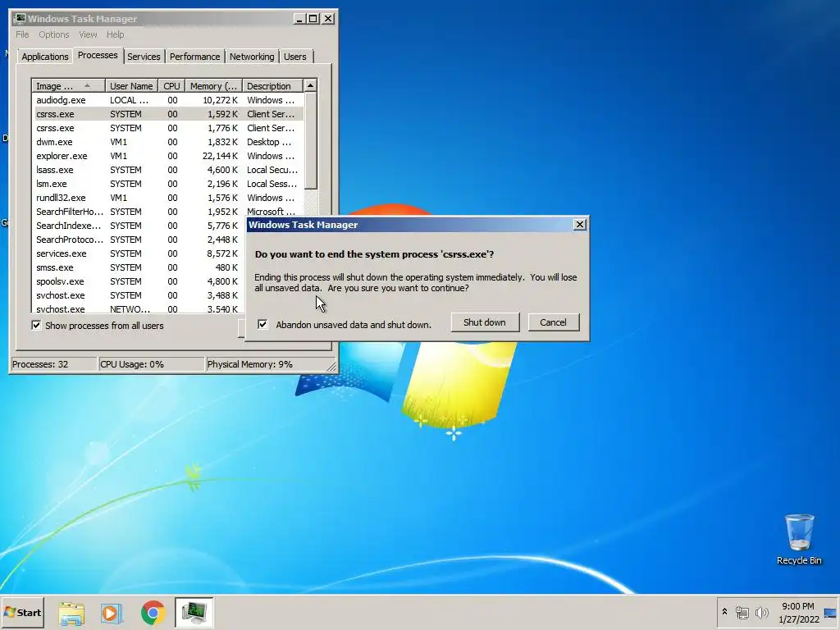Viewport: 840px width, 630px height.
Task: Open the Help menu
Action: click(115, 34)
